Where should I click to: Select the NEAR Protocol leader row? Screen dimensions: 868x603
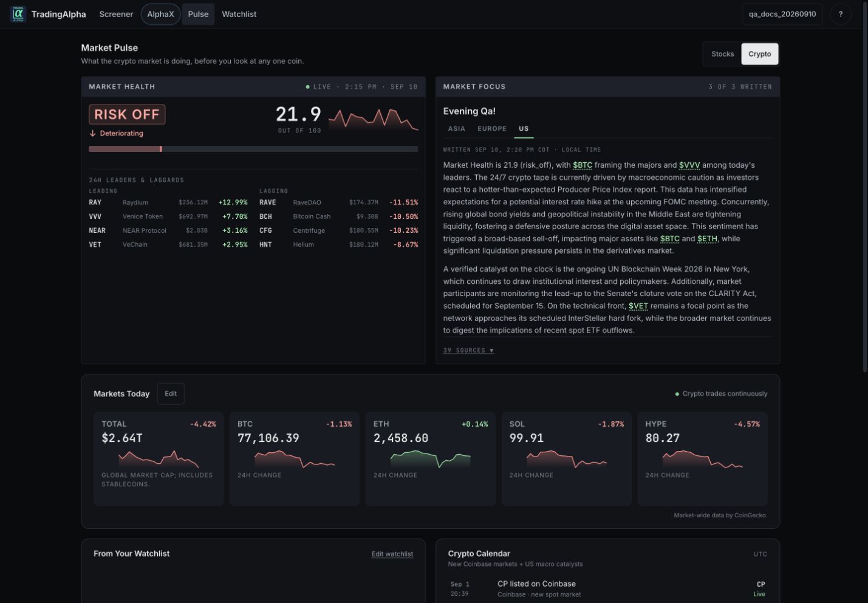(x=168, y=230)
